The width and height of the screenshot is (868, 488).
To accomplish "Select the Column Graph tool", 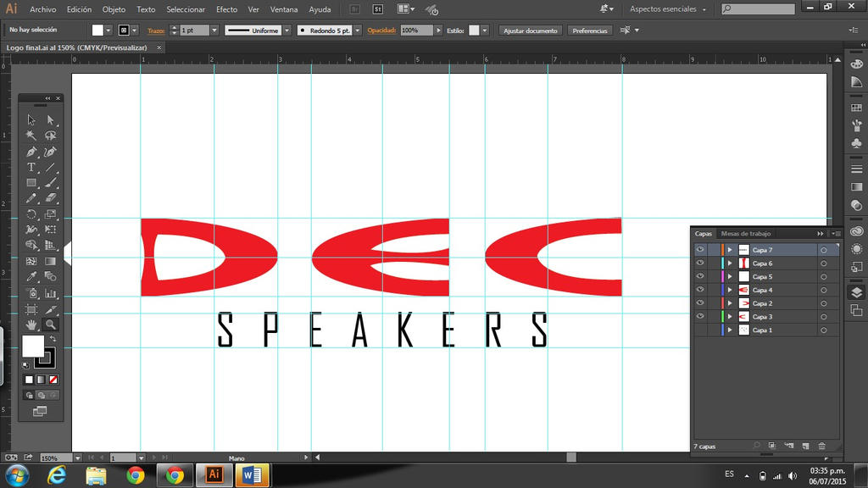I will [50, 293].
